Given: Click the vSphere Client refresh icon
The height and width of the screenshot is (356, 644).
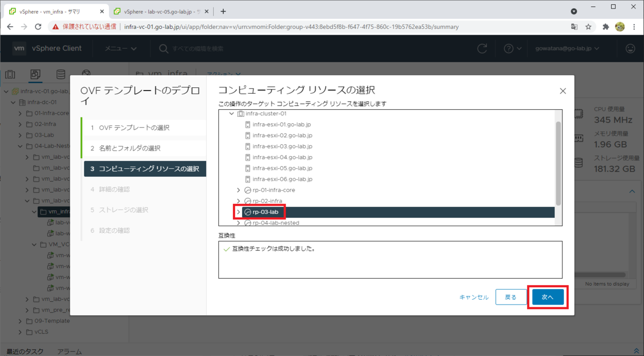Looking at the screenshot, I should click(481, 48).
